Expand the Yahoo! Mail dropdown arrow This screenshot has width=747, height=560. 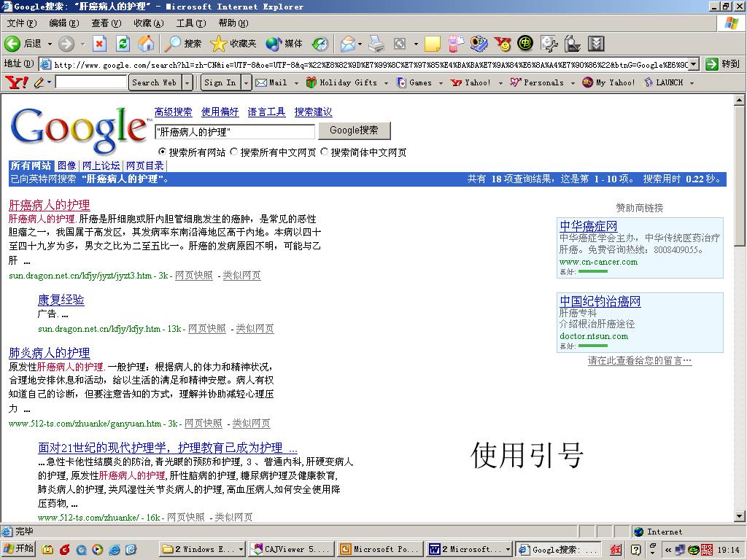[296, 83]
